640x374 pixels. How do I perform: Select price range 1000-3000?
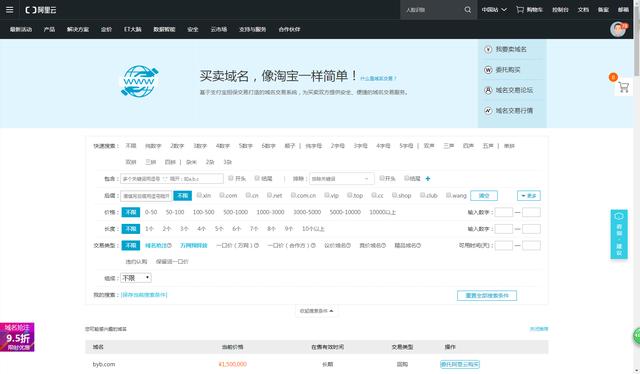[270, 212]
